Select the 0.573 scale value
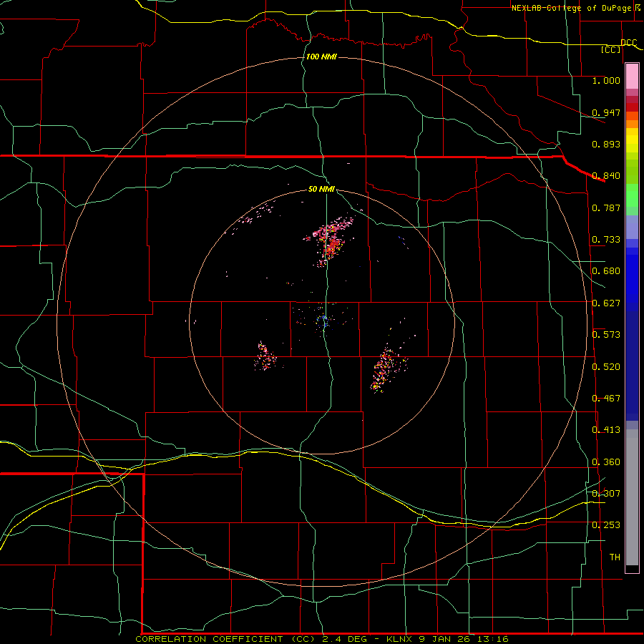Image resolution: width=644 pixels, height=644 pixels. (606, 335)
